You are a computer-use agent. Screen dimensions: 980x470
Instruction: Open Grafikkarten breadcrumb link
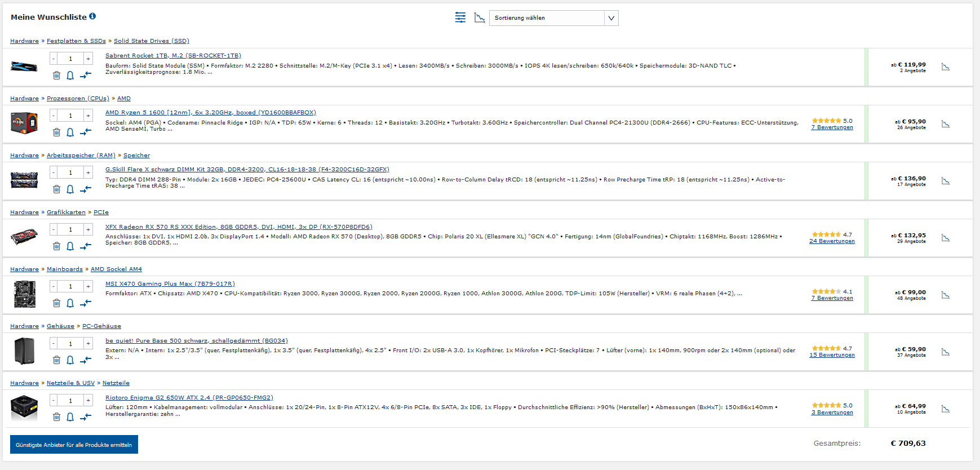tap(66, 212)
